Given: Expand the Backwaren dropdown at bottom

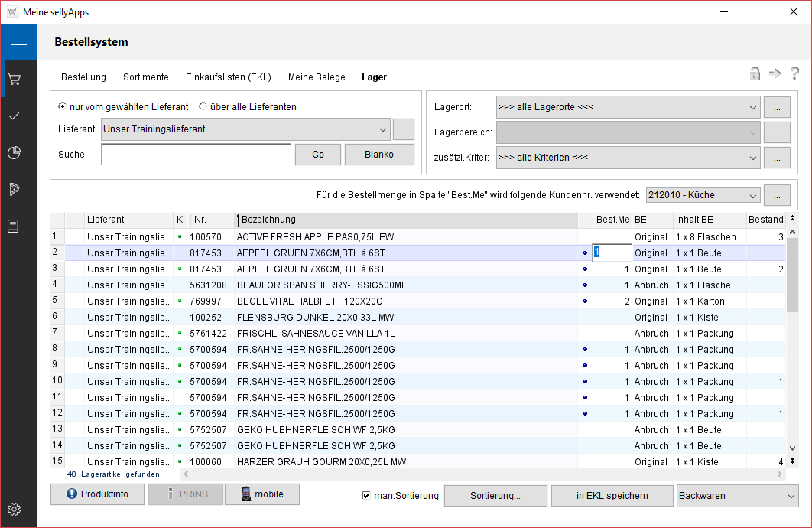Looking at the screenshot, I should [790, 496].
